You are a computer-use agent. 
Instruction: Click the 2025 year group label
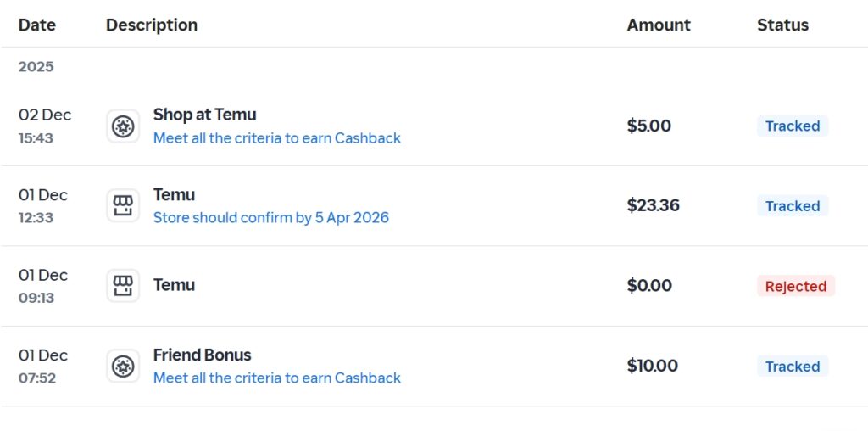(x=36, y=67)
